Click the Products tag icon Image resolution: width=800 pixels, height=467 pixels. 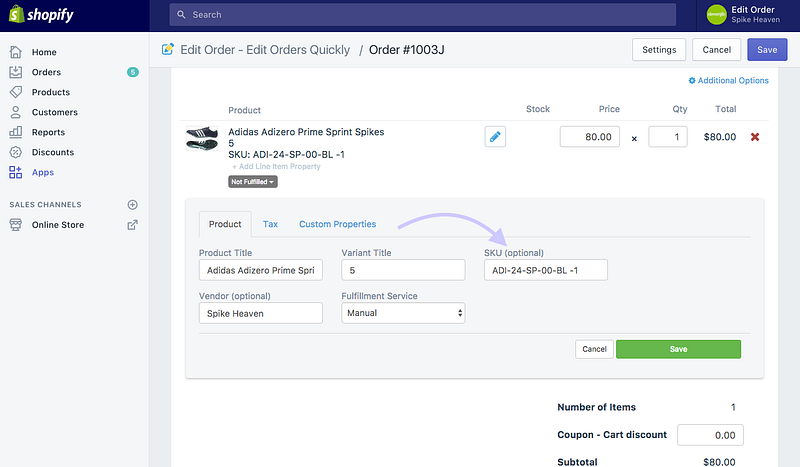tap(16, 92)
